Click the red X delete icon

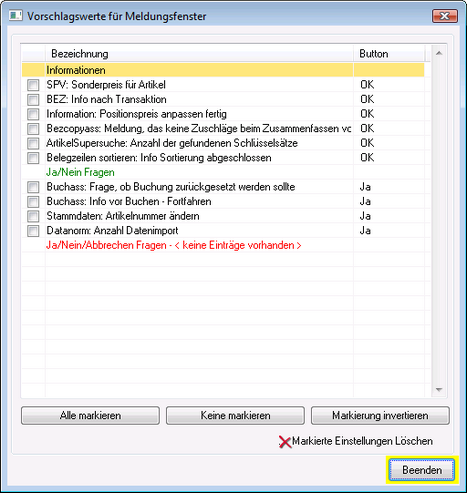pos(285,442)
